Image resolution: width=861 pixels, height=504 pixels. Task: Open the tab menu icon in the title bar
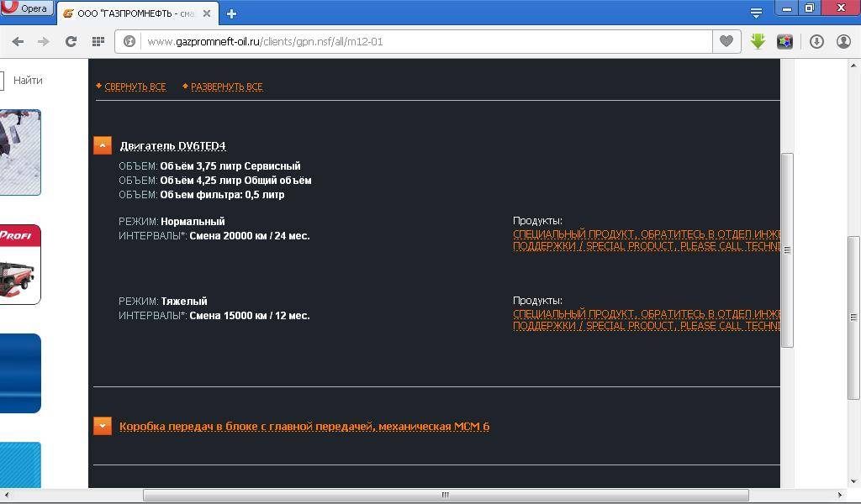756,13
